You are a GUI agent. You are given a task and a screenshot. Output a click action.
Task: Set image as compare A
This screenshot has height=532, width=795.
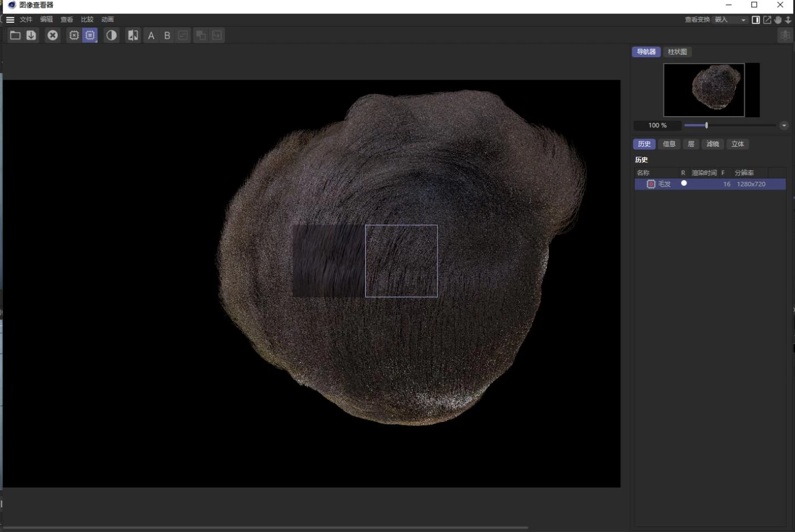point(151,36)
